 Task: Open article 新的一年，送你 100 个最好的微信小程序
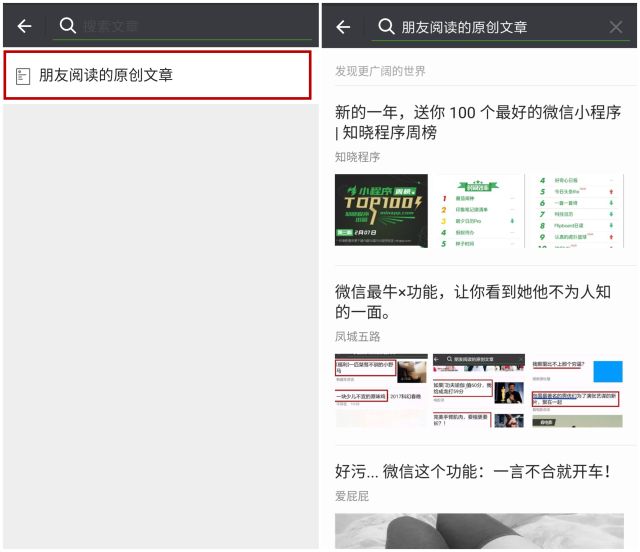tap(478, 122)
